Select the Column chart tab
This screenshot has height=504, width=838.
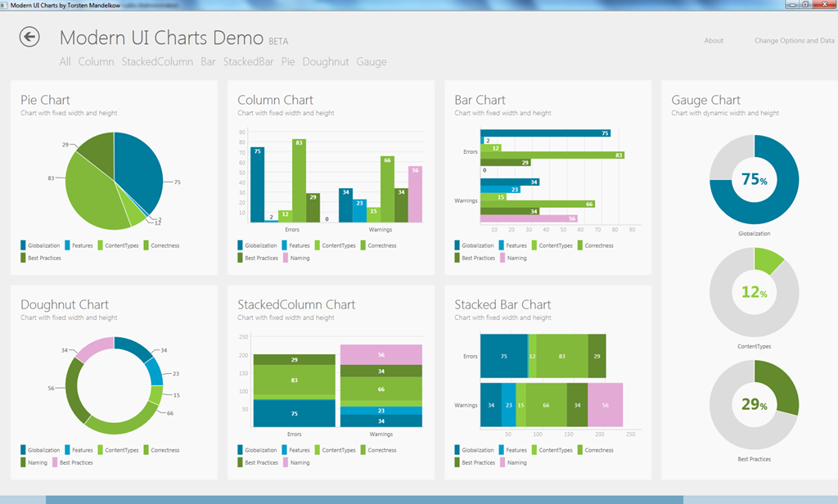point(96,62)
